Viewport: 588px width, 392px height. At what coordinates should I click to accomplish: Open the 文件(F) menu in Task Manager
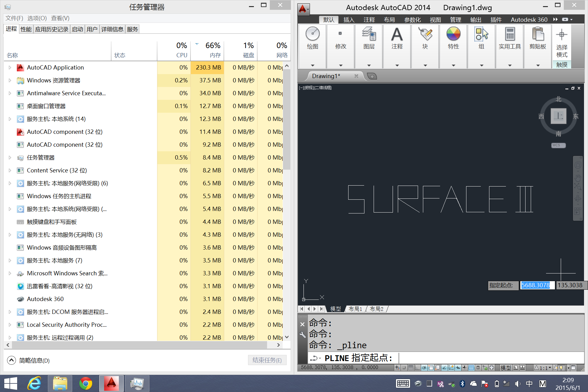coord(14,18)
